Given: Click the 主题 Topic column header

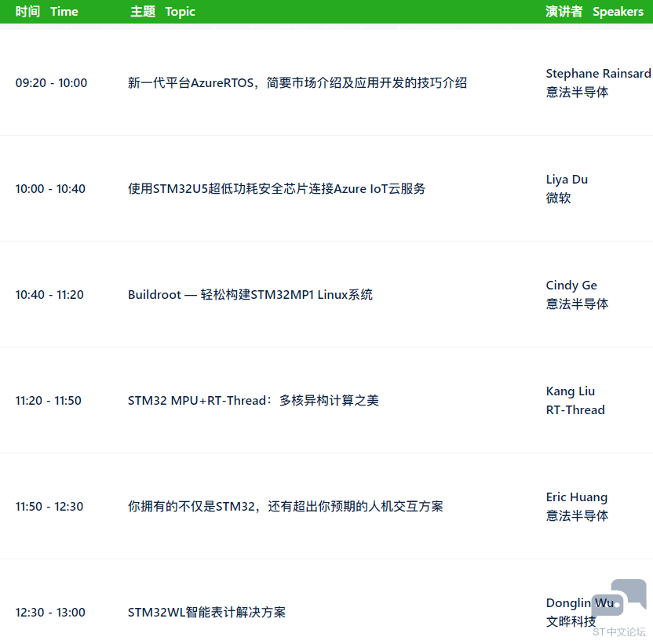Looking at the screenshot, I should [x=162, y=11].
